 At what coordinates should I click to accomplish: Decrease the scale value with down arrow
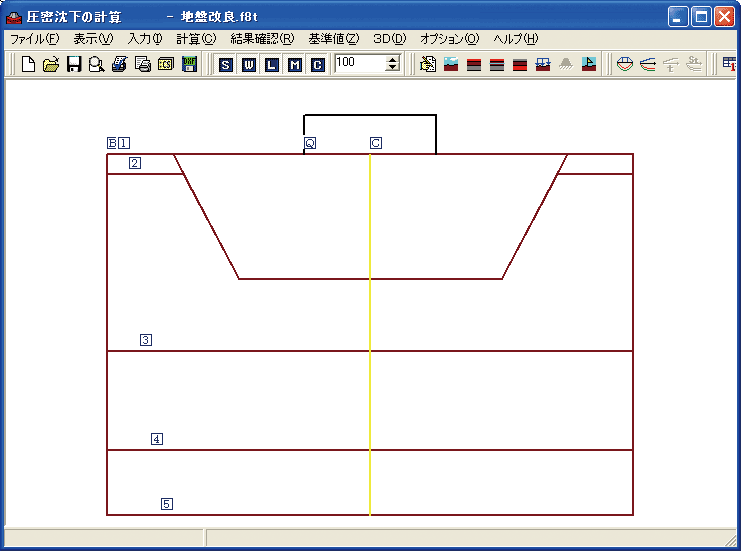click(392, 68)
